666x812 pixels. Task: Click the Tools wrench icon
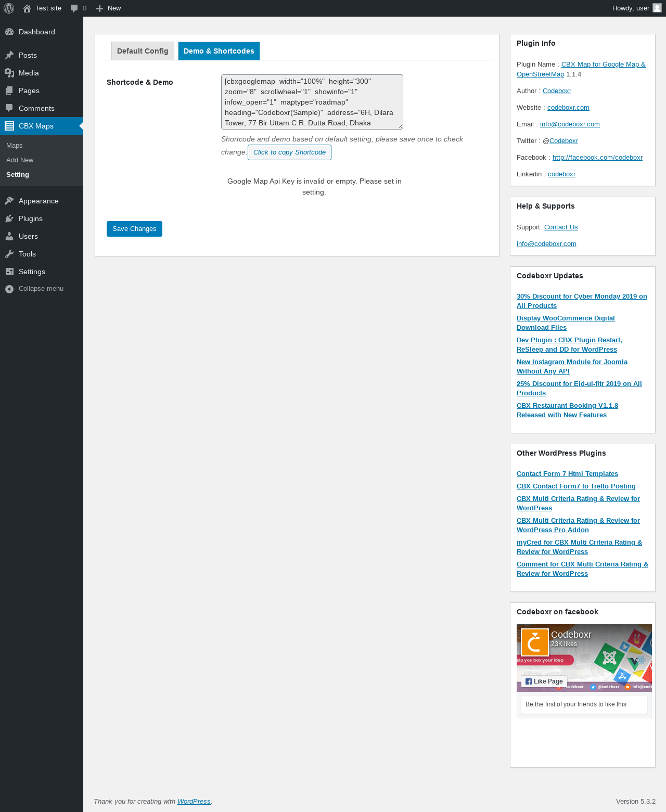tap(9, 254)
